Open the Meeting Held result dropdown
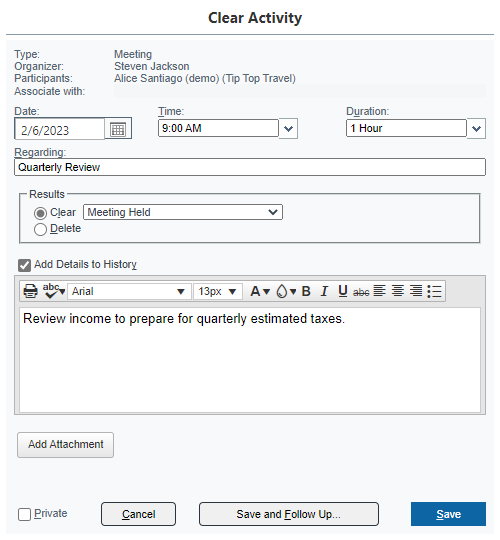The height and width of the screenshot is (540, 500). (183, 212)
